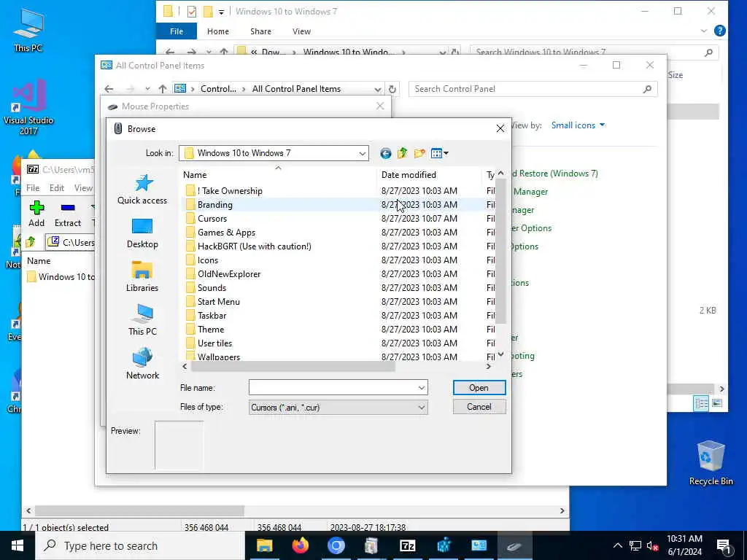Open Visual Studio 2017 desktop shortcut

point(28,107)
